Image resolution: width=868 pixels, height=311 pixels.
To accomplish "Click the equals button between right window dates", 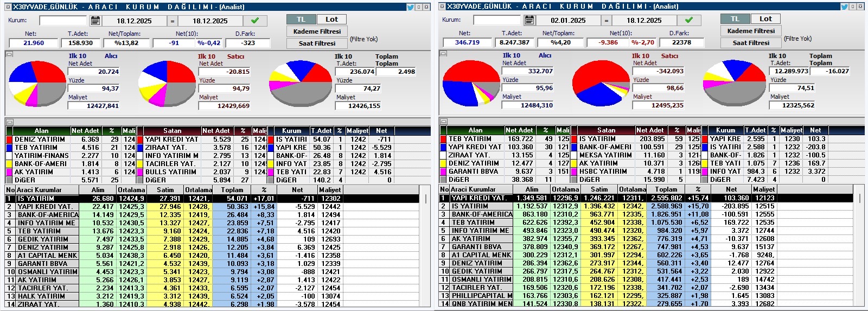I will click(607, 20).
